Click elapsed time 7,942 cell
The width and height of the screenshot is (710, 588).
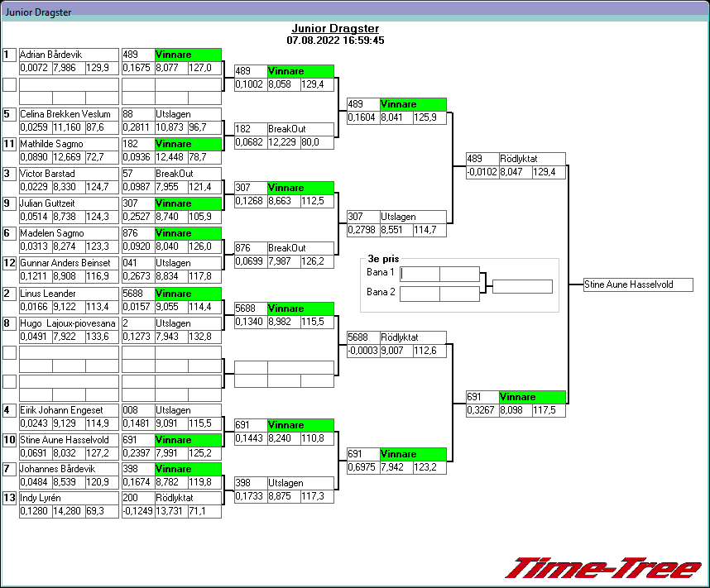click(x=396, y=467)
